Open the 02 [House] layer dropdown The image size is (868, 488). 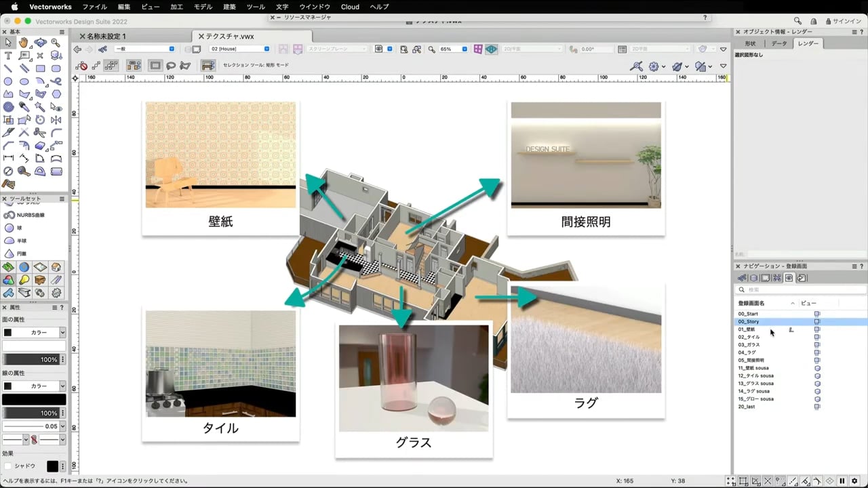pos(239,49)
